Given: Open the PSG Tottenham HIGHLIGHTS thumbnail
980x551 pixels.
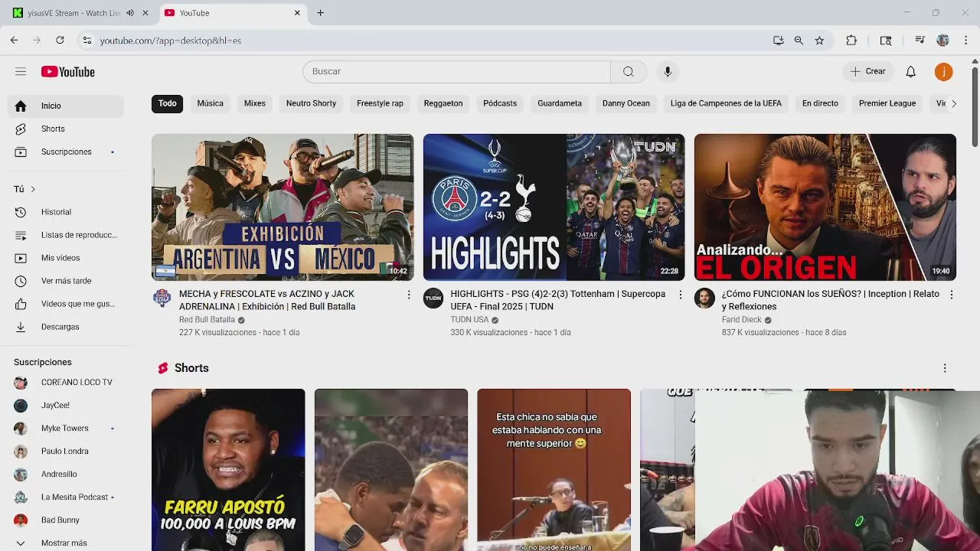Looking at the screenshot, I should tap(554, 207).
